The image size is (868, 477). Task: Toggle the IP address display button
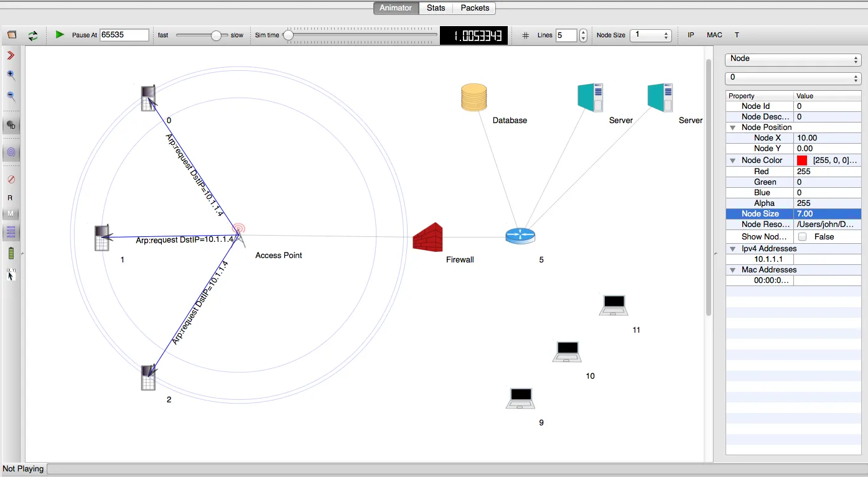coord(690,35)
